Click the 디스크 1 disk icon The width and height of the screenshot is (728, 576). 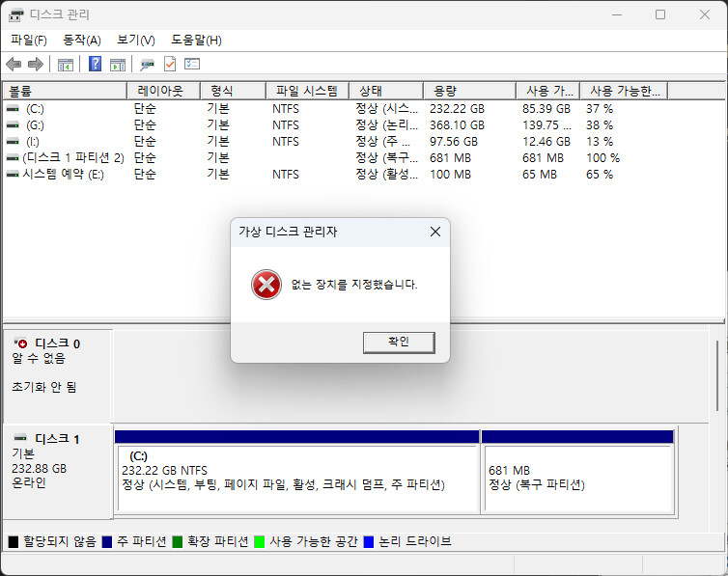point(20,437)
